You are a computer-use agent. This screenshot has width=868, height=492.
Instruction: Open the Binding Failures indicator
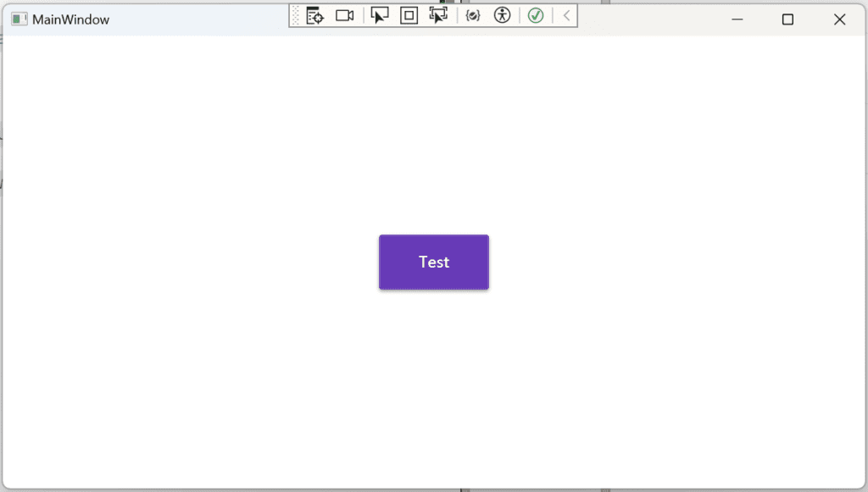point(473,15)
